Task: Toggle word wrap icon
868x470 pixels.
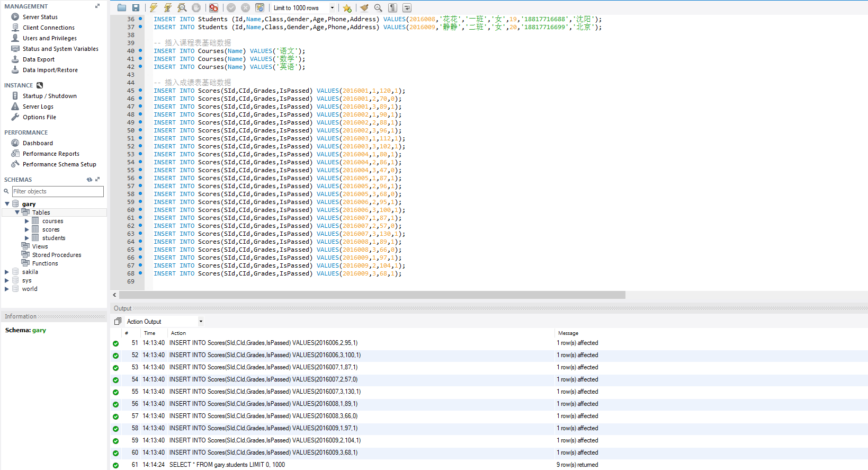Action: [x=407, y=8]
